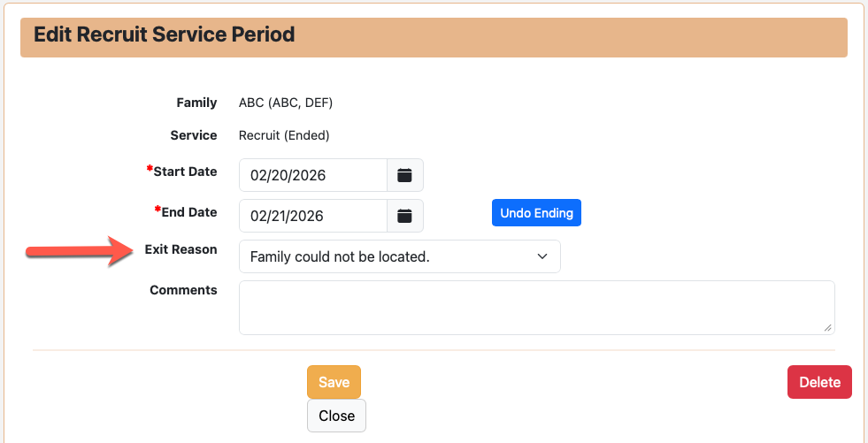Click the Start Date field label
Viewport: 868px width, 443px height.
(185, 172)
